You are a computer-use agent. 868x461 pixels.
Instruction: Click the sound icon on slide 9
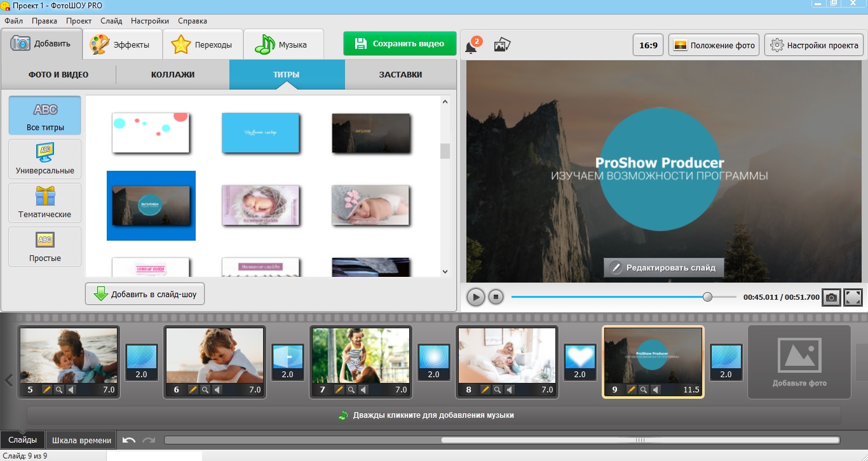[656, 390]
